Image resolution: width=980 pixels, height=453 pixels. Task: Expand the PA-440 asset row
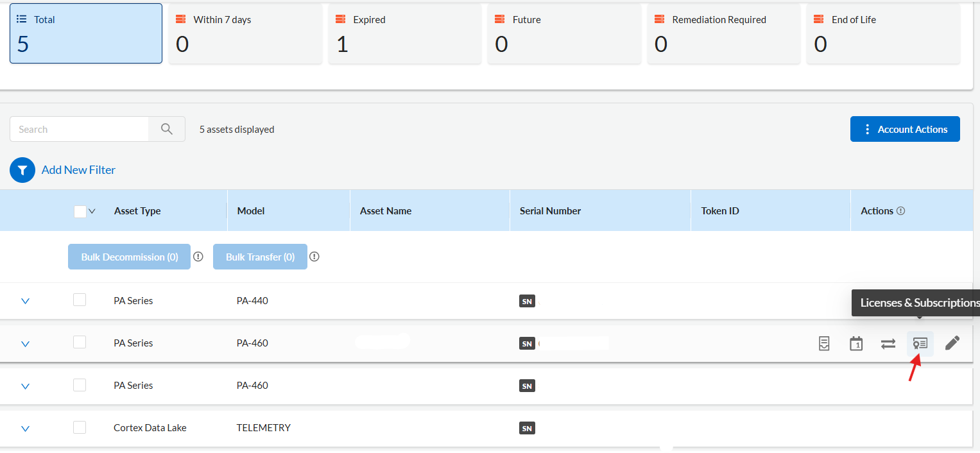point(26,301)
